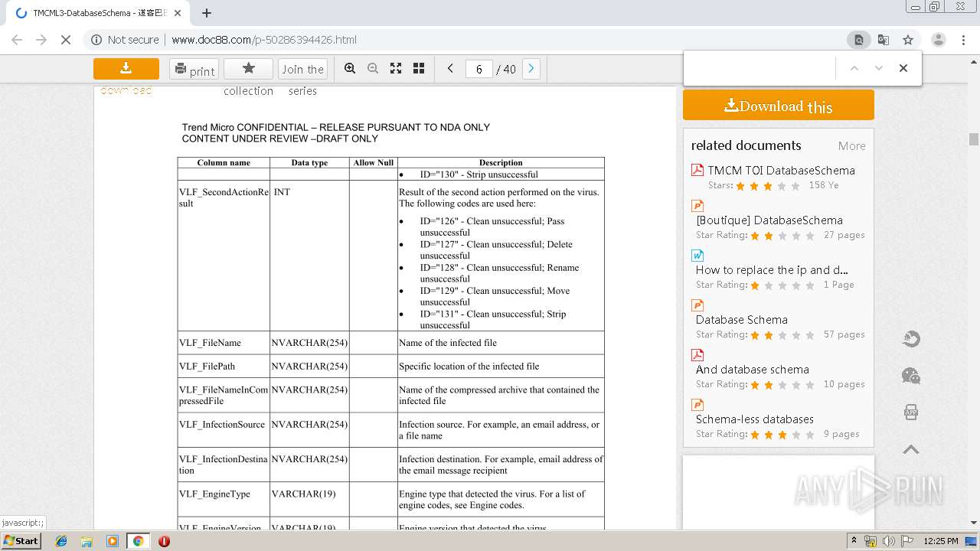Close the find-in-page search bar
Image resolution: width=980 pixels, height=551 pixels.
[903, 68]
